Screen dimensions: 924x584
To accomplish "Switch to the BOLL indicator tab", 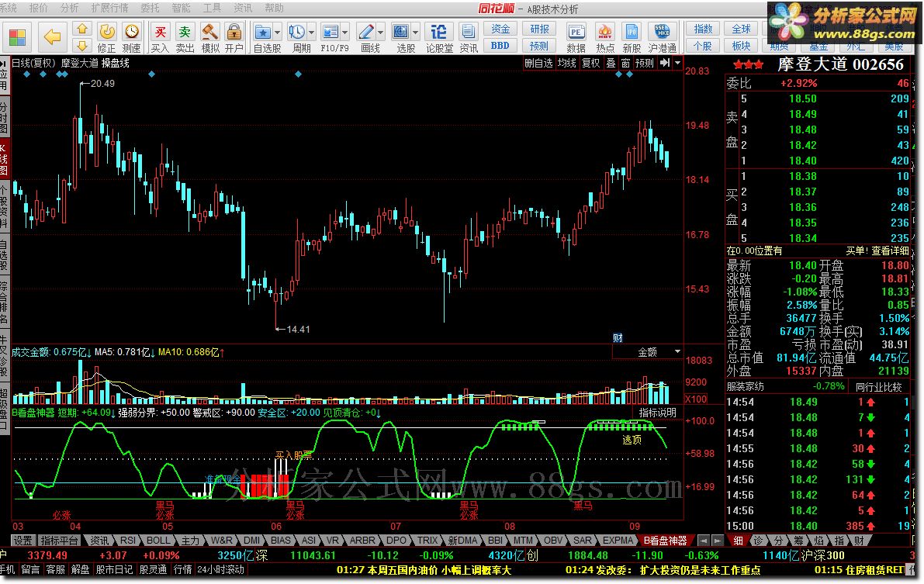I will tap(158, 541).
